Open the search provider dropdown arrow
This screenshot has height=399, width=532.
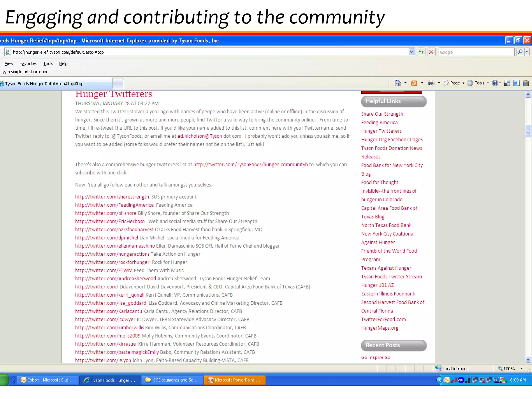(x=527, y=52)
